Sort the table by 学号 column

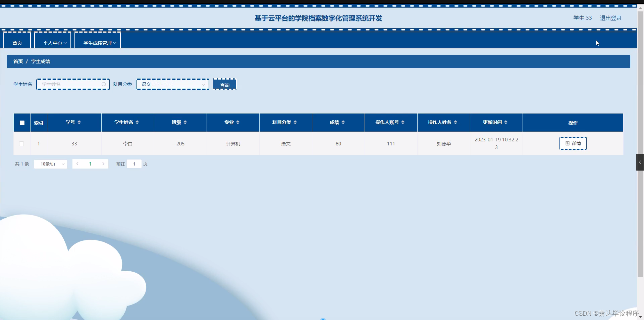[x=79, y=122]
